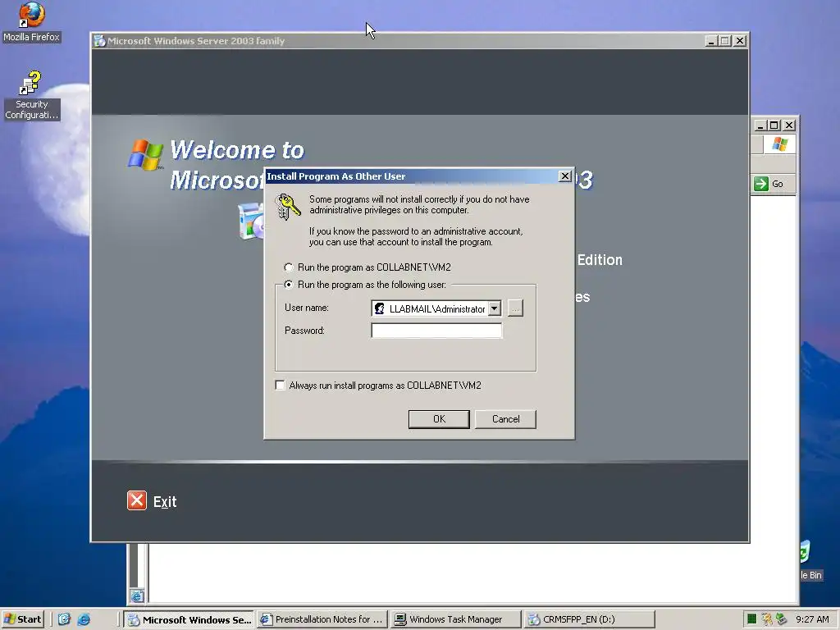Close the Windows Server 2003 family window
This screenshot has width=840, height=630.
[740, 41]
